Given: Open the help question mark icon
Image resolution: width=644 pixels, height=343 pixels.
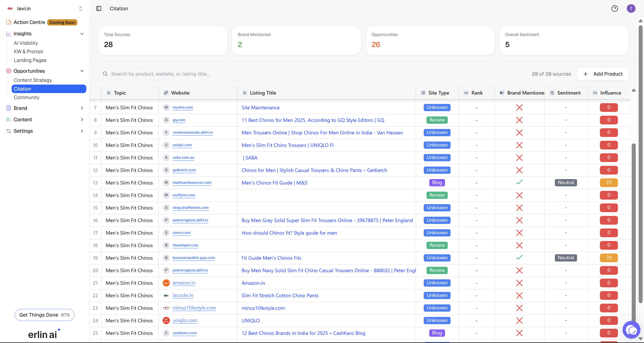Looking at the screenshot, I should 614,9.
